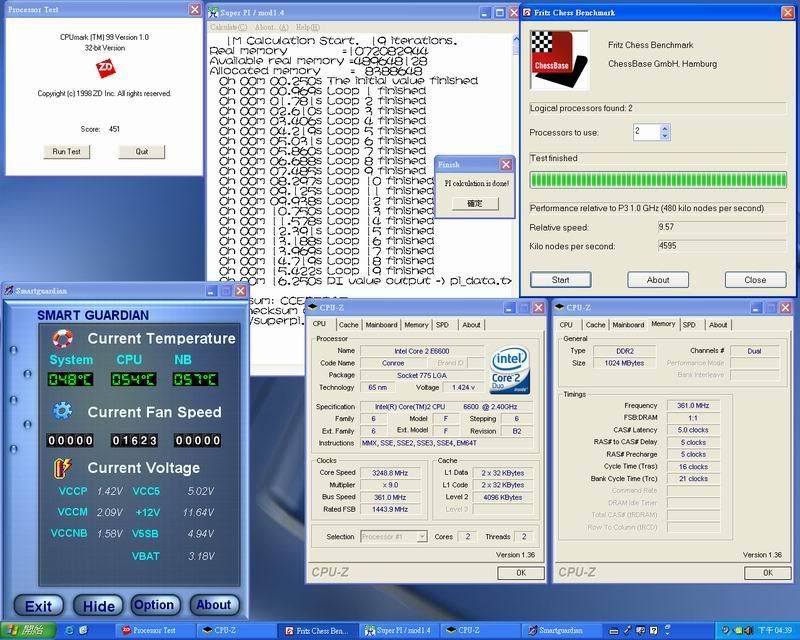Click Close in Fritz Chess Benchmark
This screenshot has width=800, height=640.
click(756, 280)
